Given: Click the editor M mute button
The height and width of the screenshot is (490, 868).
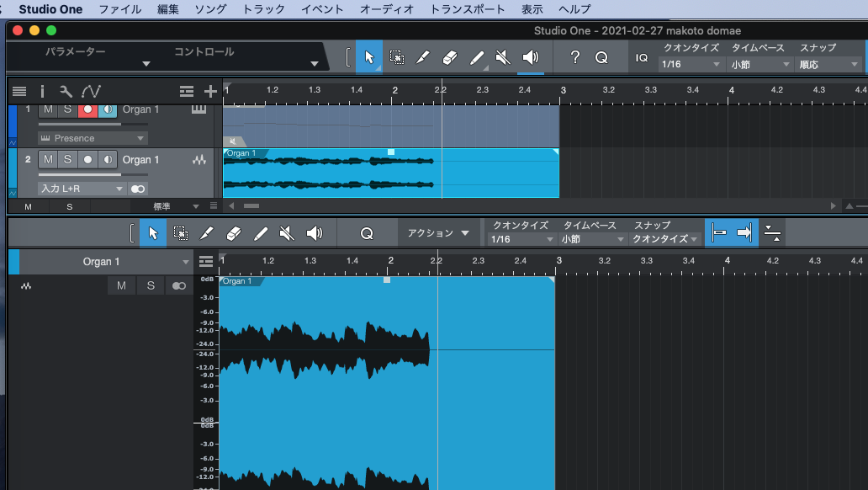Looking at the screenshot, I should (x=121, y=286).
